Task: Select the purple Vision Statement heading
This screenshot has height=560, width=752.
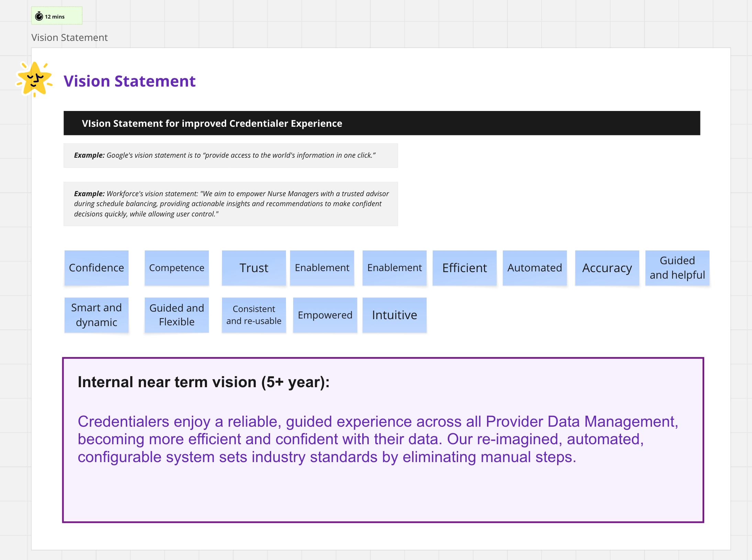Action: (x=130, y=81)
